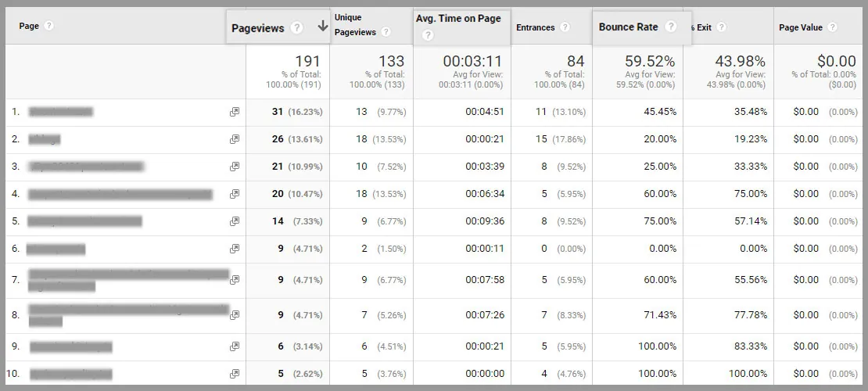This screenshot has height=391, width=868.
Task: Click the total Entrances value 84
Action: point(576,61)
